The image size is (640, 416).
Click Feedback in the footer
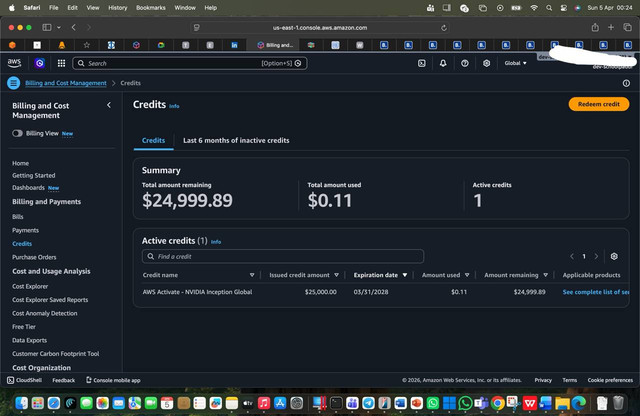point(64,380)
